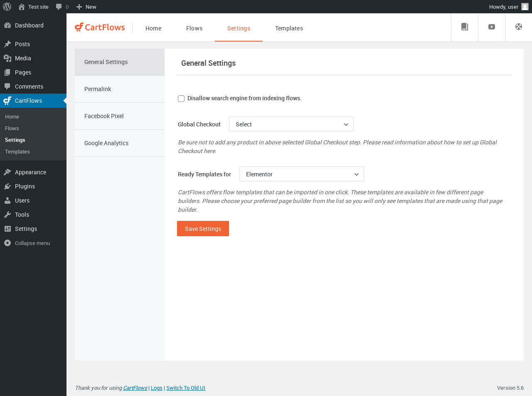
Task: Open the Test site home icon
Action: point(22,7)
